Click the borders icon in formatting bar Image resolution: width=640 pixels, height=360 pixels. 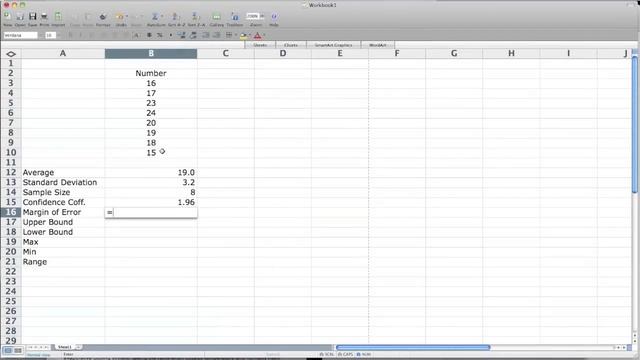tap(229, 36)
